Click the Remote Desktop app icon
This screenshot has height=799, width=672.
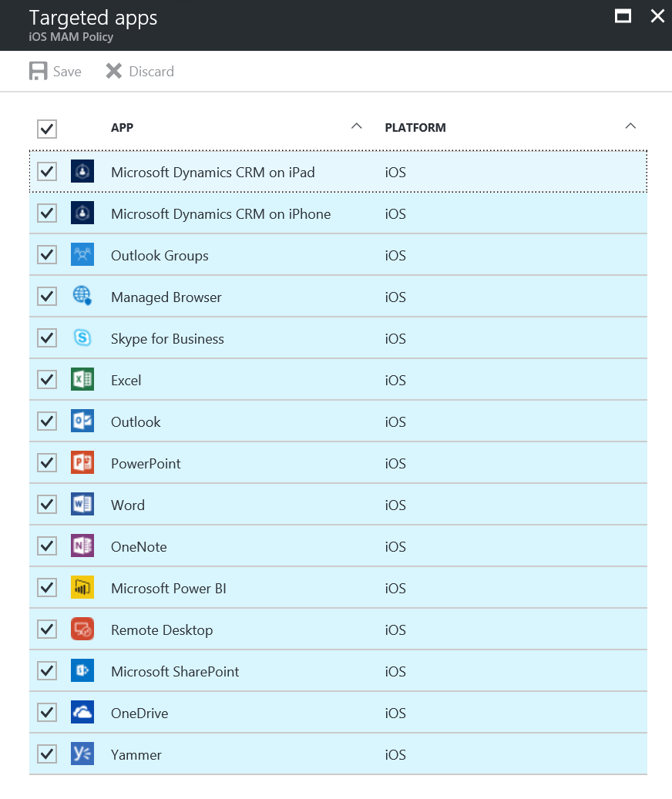click(x=82, y=629)
